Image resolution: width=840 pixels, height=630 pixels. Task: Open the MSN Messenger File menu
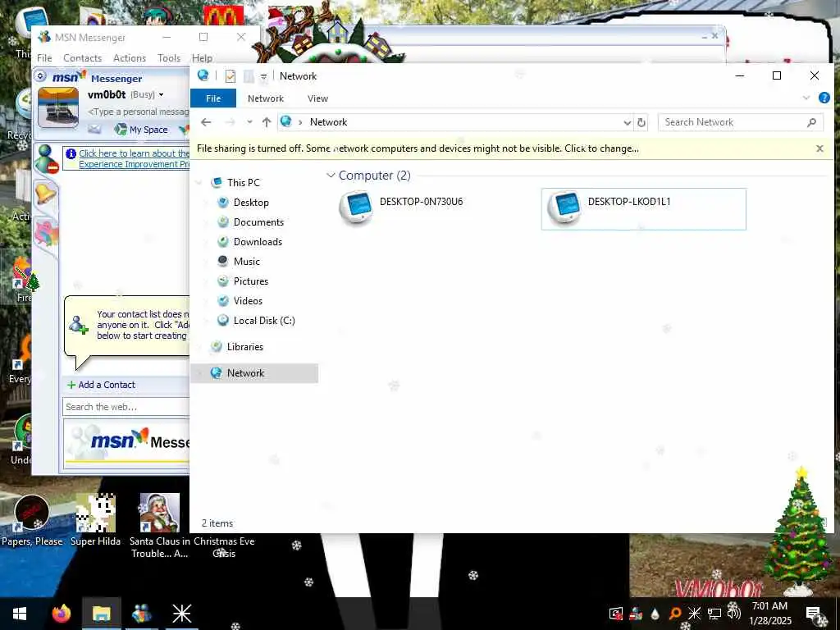point(44,58)
